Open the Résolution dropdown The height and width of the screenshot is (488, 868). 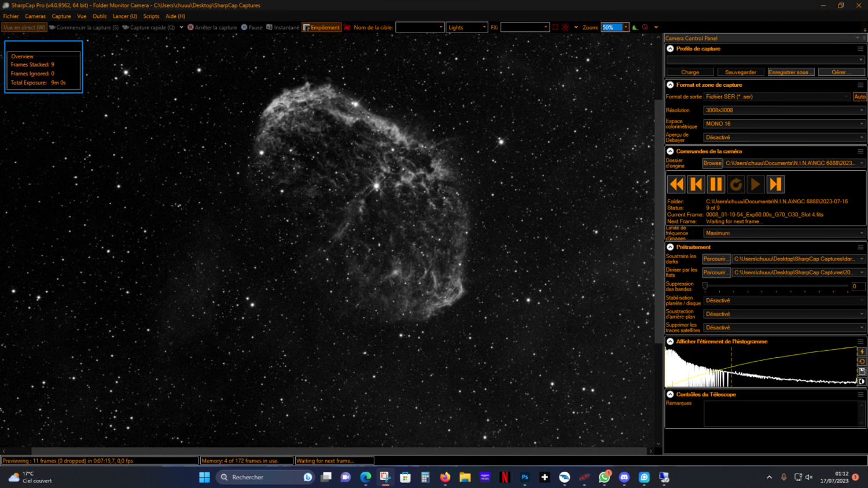pos(784,110)
